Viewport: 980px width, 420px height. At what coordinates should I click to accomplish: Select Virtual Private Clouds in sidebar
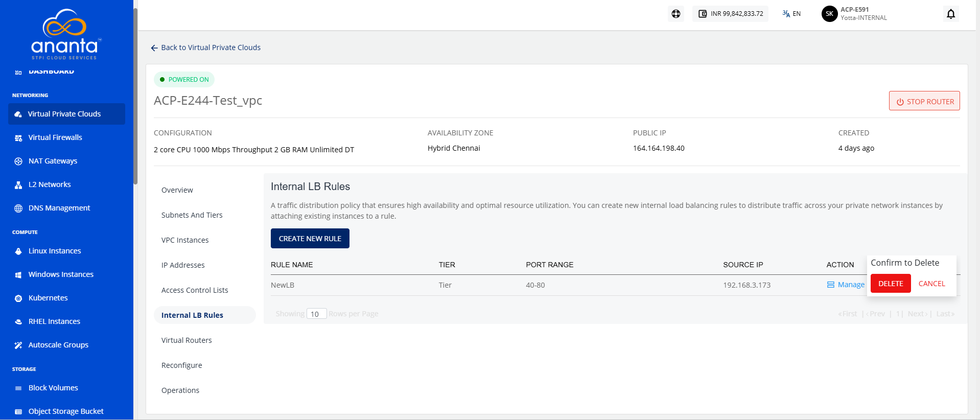(66, 114)
